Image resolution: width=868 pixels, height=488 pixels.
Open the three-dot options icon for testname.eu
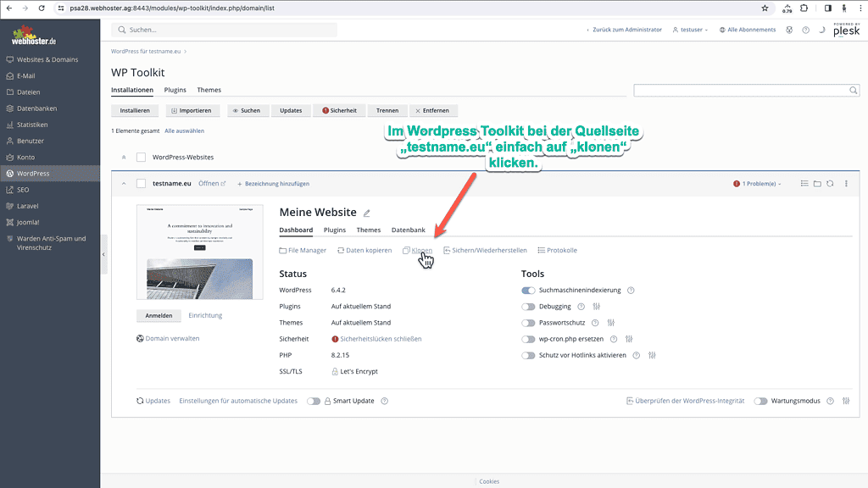[845, 183]
